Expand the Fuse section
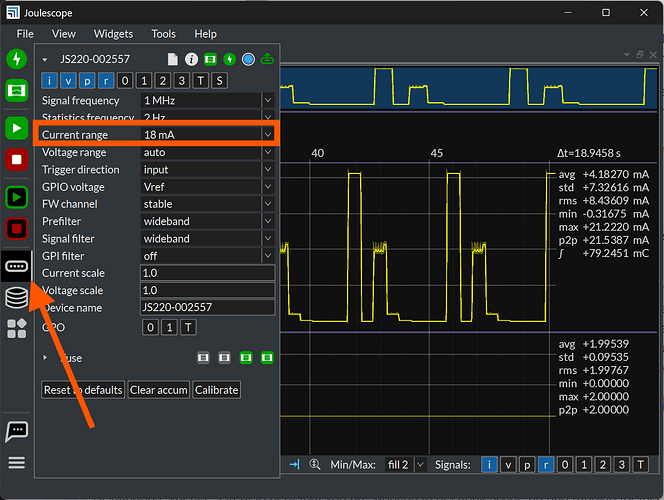This screenshot has width=664, height=500. click(x=45, y=358)
